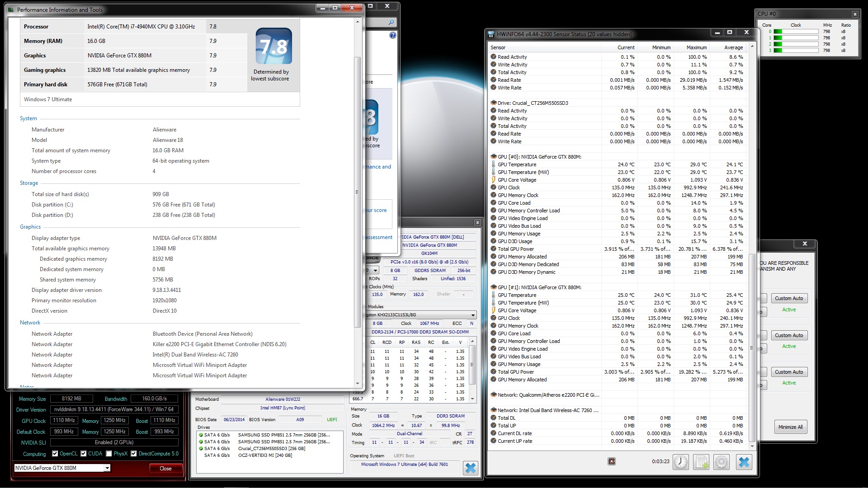Click the HWiNFO sensor list scroll up arrow
The width and height of the screenshot is (868, 488).
pyautogui.click(x=752, y=47)
